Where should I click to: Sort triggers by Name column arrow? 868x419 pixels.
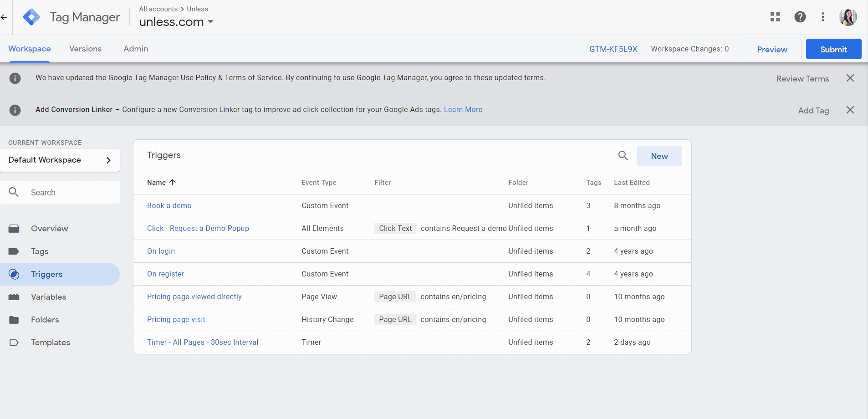pos(172,183)
